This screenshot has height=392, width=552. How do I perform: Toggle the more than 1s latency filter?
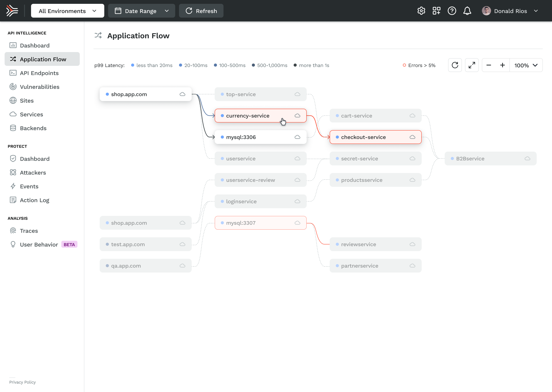click(x=311, y=65)
